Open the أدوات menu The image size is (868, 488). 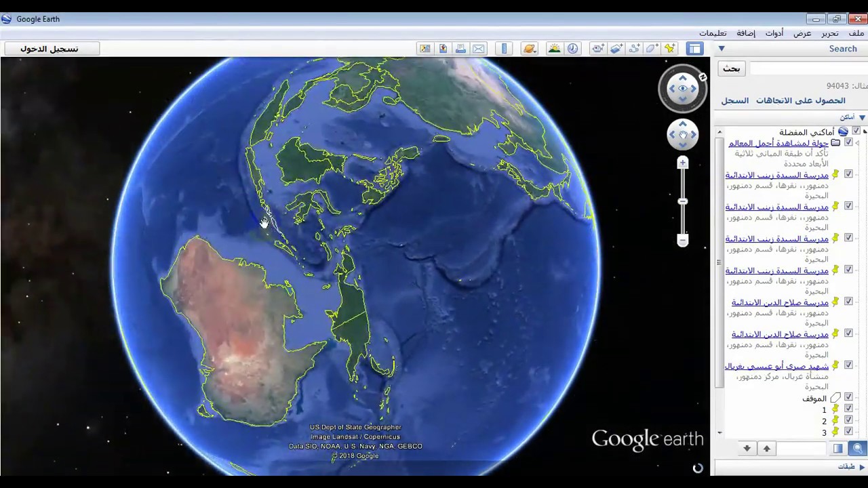point(774,33)
